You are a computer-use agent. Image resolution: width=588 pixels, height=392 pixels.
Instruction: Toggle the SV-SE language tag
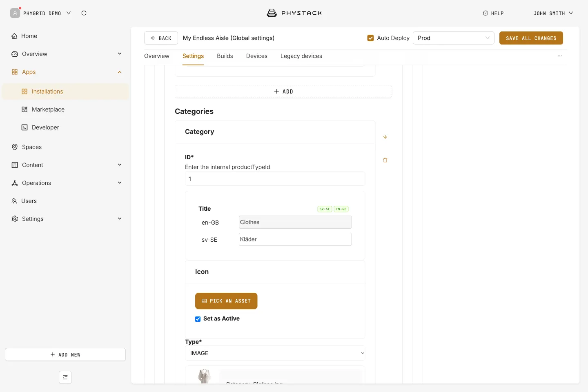(x=325, y=209)
